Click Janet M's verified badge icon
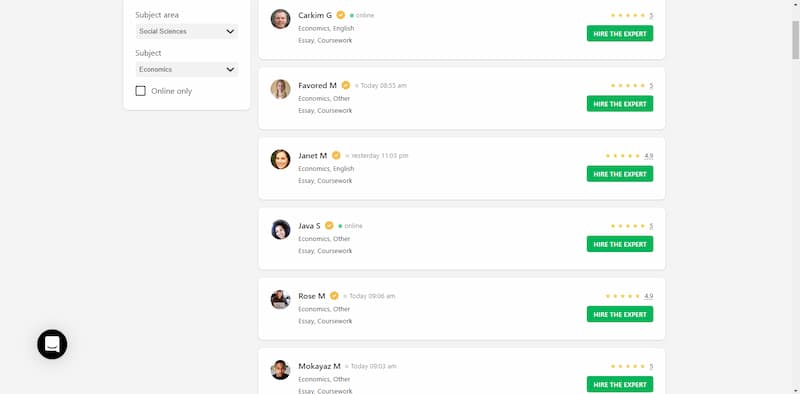 point(336,155)
